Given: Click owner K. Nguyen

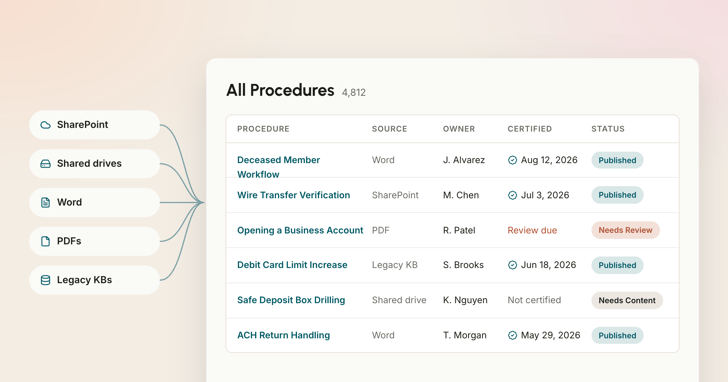Looking at the screenshot, I should pyautogui.click(x=465, y=300).
